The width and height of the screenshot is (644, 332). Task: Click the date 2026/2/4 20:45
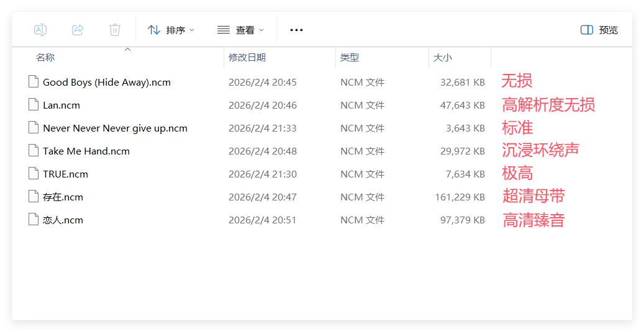(263, 82)
